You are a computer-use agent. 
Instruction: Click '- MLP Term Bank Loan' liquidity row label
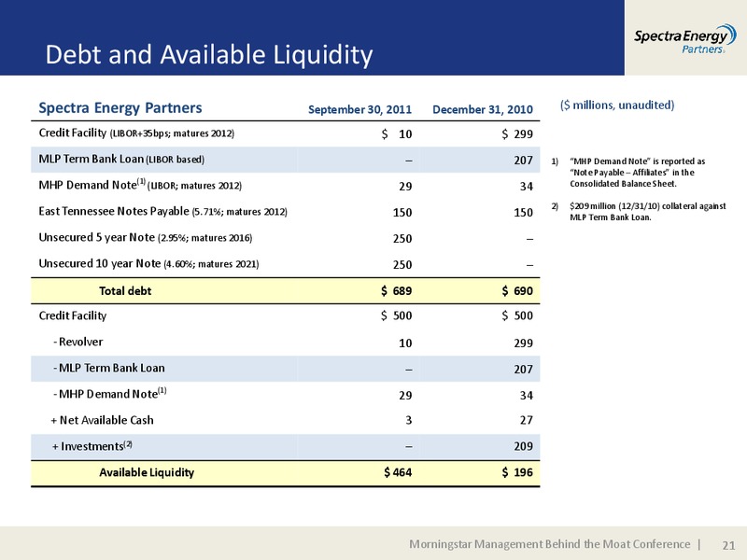pyautogui.click(x=109, y=368)
